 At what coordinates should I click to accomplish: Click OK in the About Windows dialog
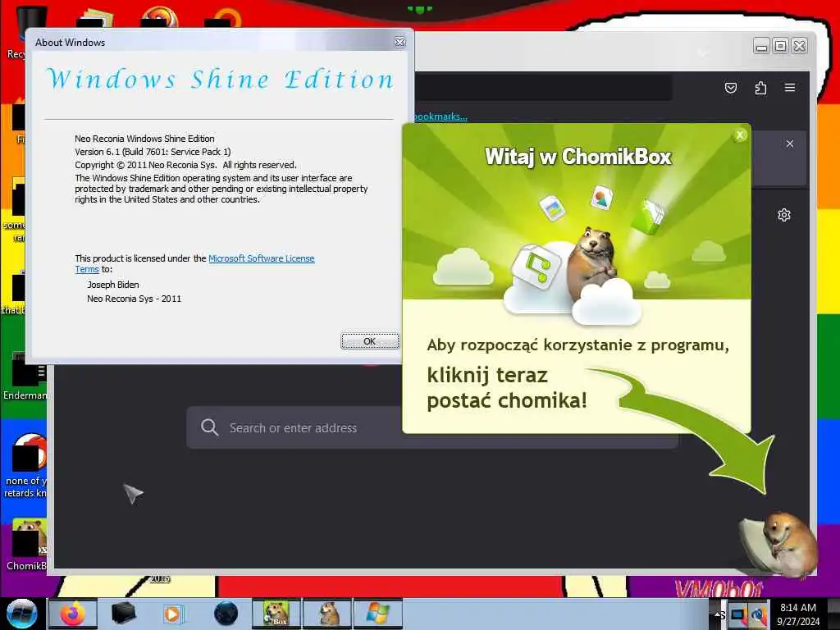[370, 341]
